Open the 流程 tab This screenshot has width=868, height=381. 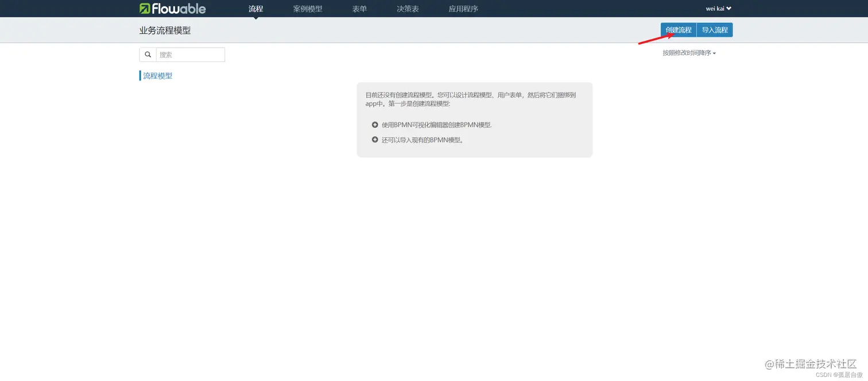click(x=256, y=9)
